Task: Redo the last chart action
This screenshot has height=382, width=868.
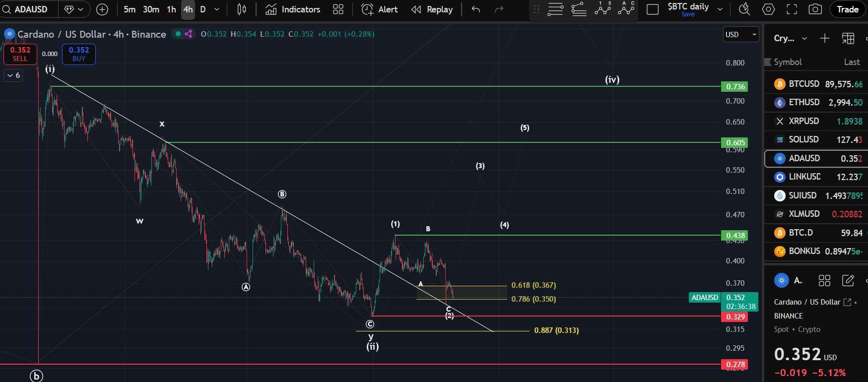Action: click(499, 9)
